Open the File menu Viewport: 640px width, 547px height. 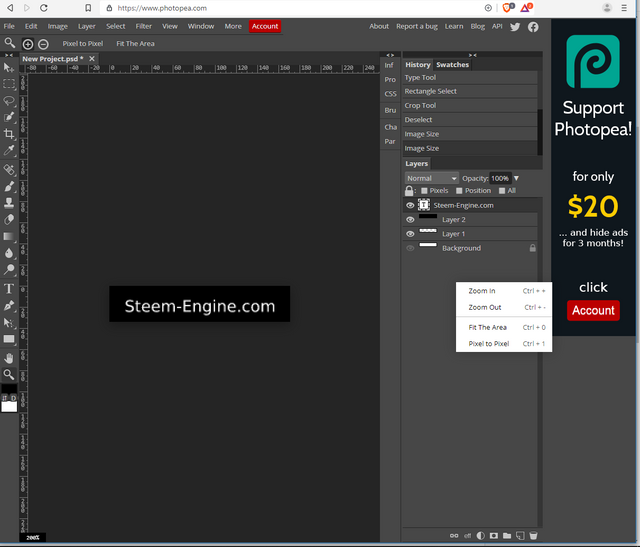(9, 26)
